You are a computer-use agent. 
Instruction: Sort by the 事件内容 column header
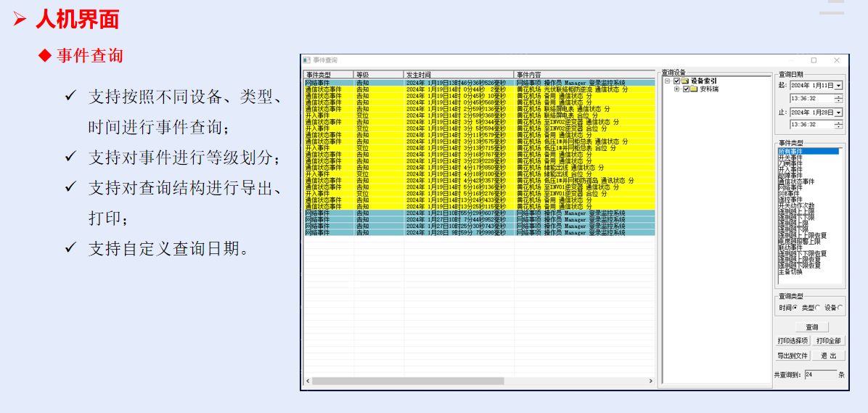(x=584, y=74)
